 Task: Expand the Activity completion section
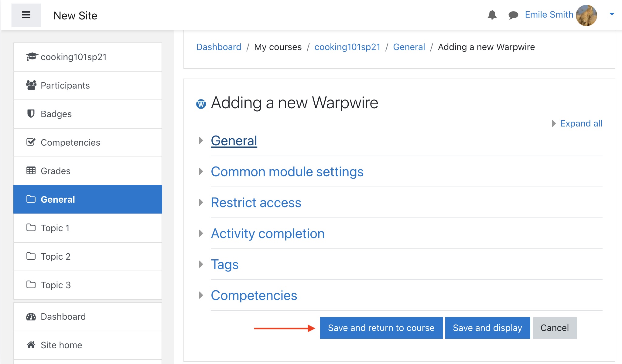pyautogui.click(x=267, y=234)
